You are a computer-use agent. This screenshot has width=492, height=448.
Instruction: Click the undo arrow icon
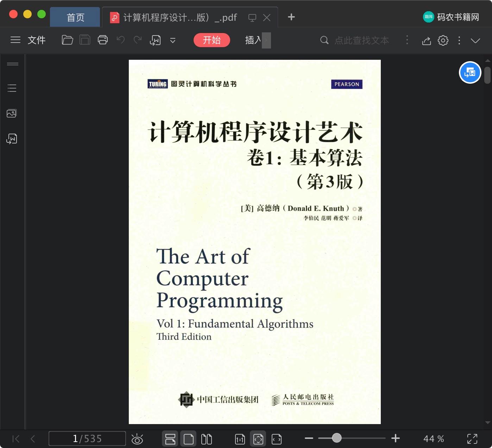tap(121, 40)
